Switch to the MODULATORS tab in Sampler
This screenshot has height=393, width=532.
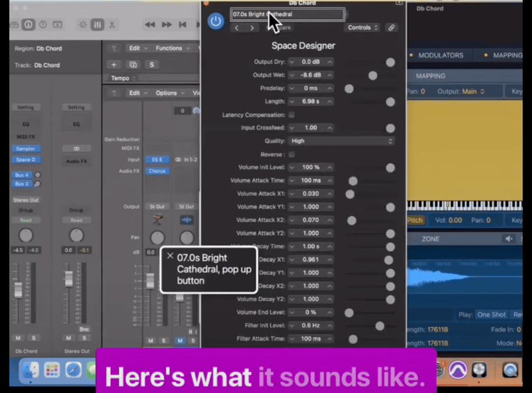coord(441,55)
